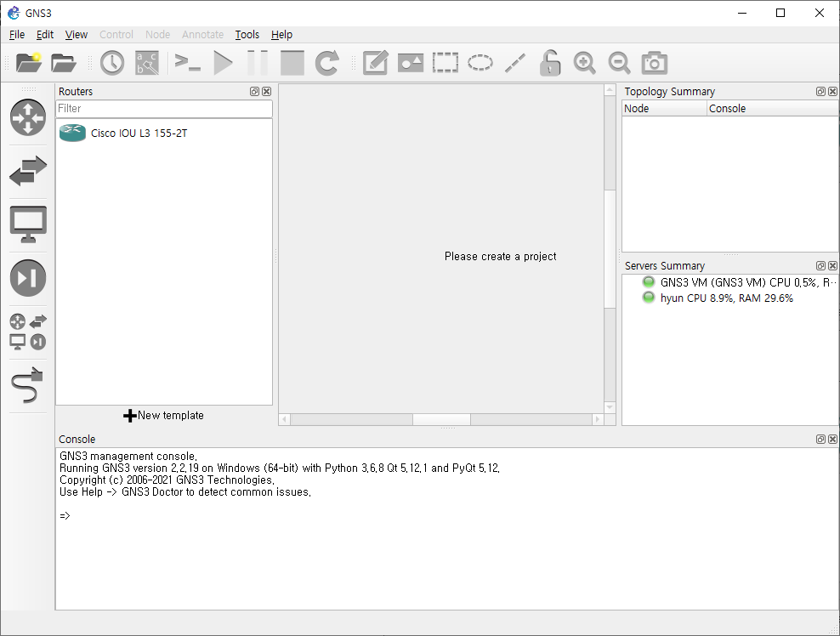The image size is (840, 636).
Task: Close the Console panel
Action: point(832,440)
